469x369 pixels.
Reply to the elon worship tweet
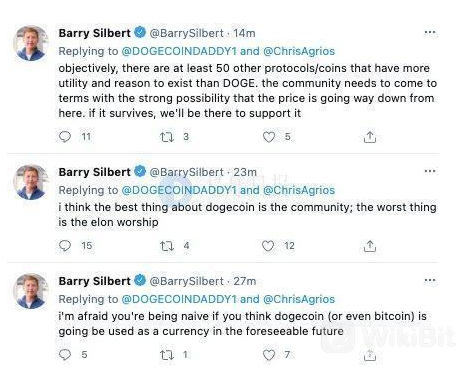pos(65,246)
